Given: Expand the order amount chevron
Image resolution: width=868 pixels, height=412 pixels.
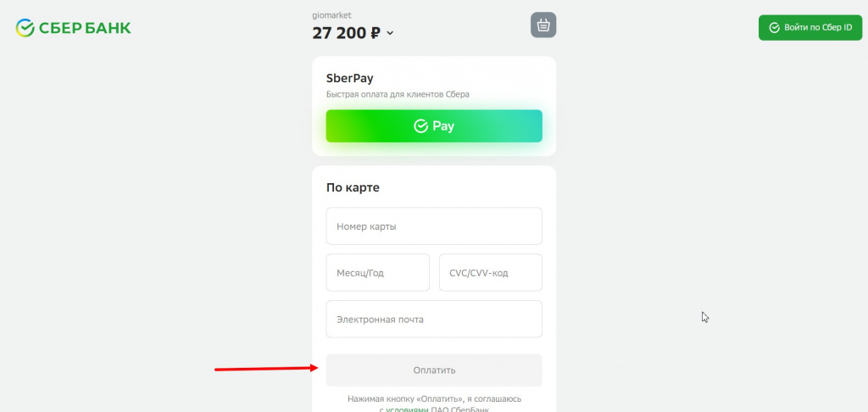Looking at the screenshot, I should click(x=390, y=34).
